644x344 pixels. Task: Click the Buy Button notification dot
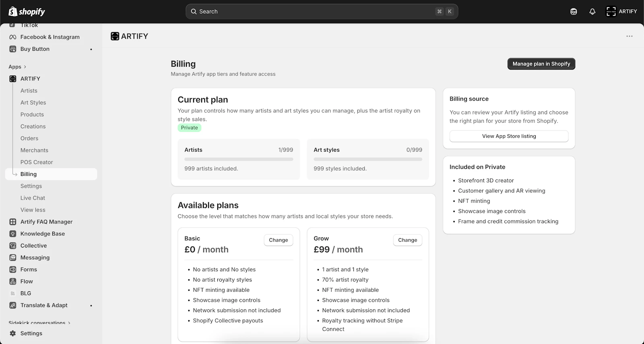[91, 49]
